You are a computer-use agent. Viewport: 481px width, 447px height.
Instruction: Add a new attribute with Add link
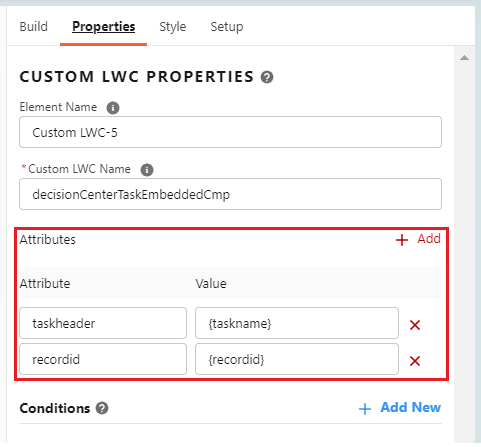coord(429,239)
